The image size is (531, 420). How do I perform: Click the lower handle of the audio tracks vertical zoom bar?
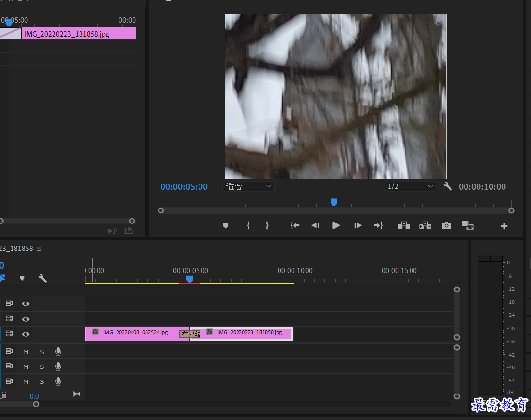tap(457, 396)
